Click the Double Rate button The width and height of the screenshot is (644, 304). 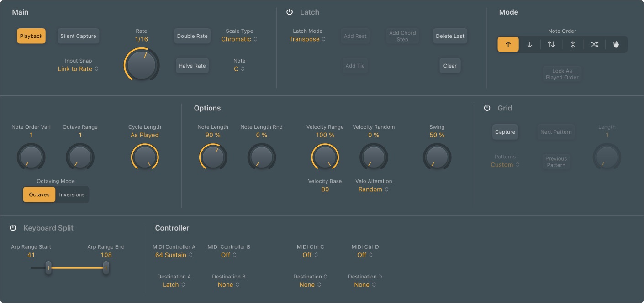[x=192, y=36]
